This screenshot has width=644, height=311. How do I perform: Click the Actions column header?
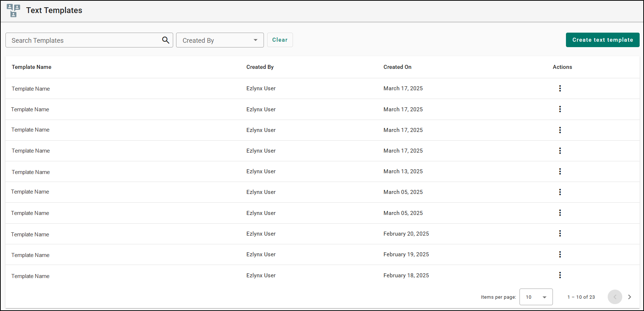pos(562,67)
